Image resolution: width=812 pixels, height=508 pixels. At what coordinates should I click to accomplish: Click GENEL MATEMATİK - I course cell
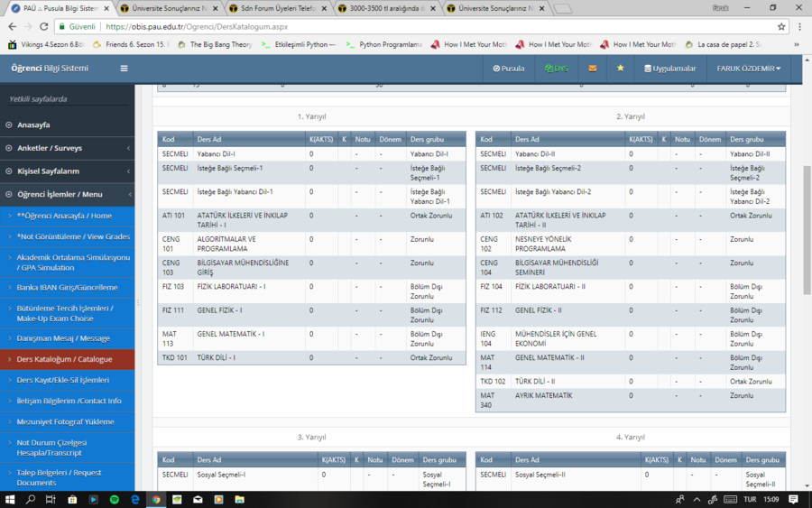[x=249, y=338]
